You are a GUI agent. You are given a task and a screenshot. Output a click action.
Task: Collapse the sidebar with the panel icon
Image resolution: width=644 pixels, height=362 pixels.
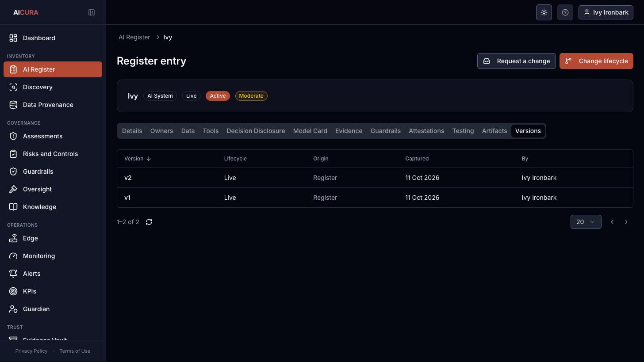(92, 12)
